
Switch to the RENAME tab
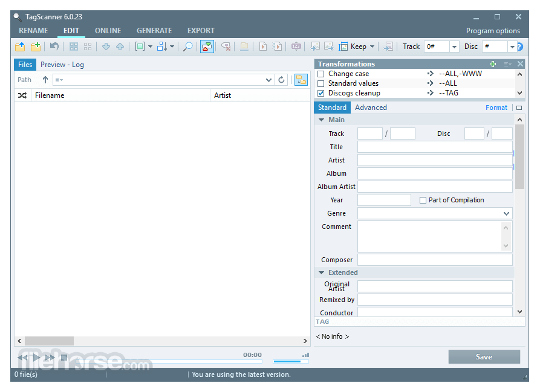[x=33, y=31]
